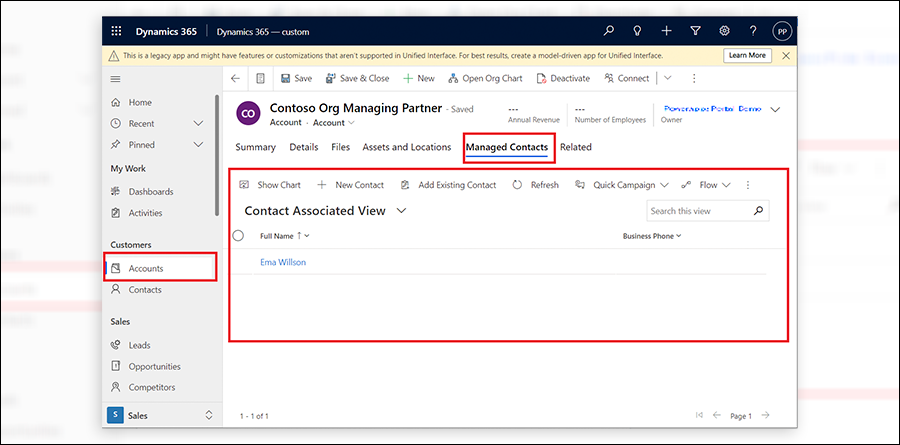Click the Connect command
Viewport: 900px width, 445px height.
point(627,79)
